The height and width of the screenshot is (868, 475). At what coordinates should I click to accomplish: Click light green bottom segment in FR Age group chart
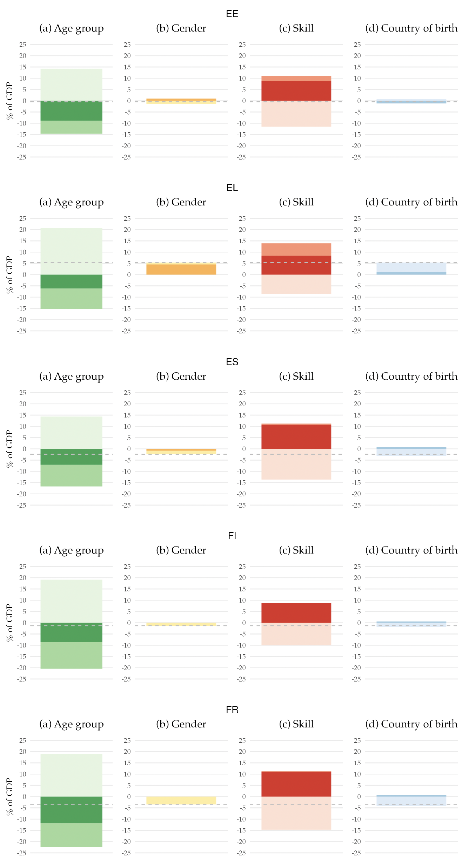(71, 835)
